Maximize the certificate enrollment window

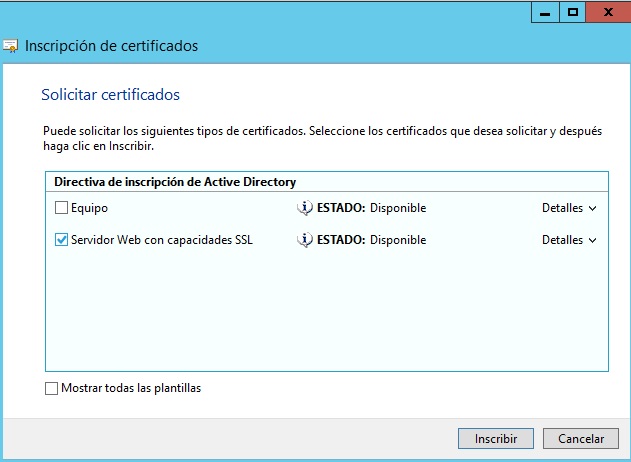coord(573,11)
